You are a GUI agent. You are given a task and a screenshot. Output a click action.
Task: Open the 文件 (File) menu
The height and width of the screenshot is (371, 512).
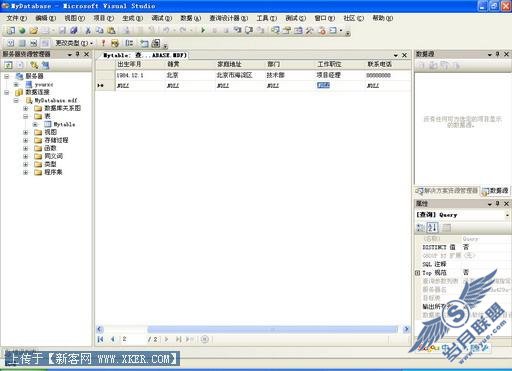(x=16, y=18)
